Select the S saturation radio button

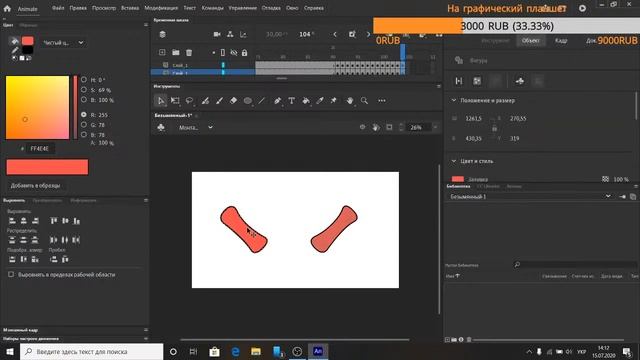click(84, 90)
